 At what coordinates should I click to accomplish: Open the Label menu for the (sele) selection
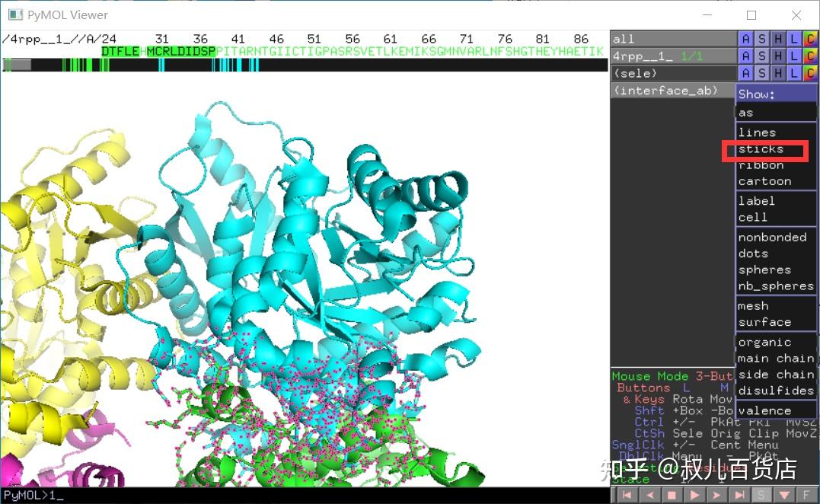[x=793, y=72]
